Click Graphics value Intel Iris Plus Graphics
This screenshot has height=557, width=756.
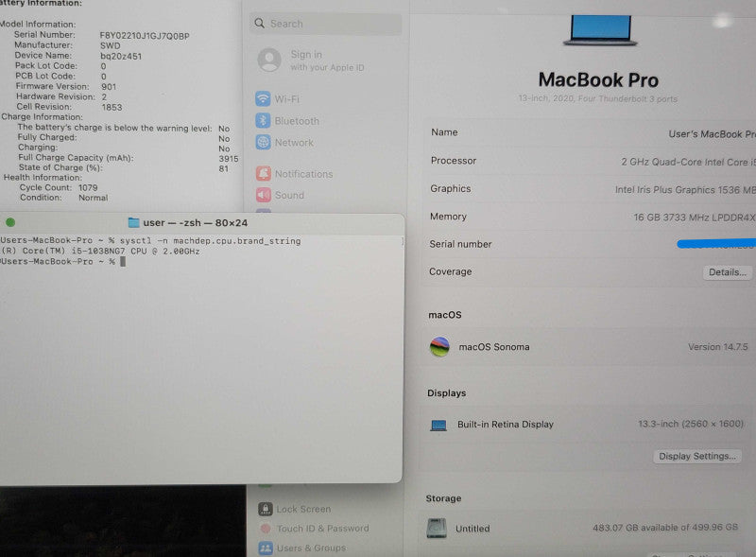pyautogui.click(x=685, y=190)
